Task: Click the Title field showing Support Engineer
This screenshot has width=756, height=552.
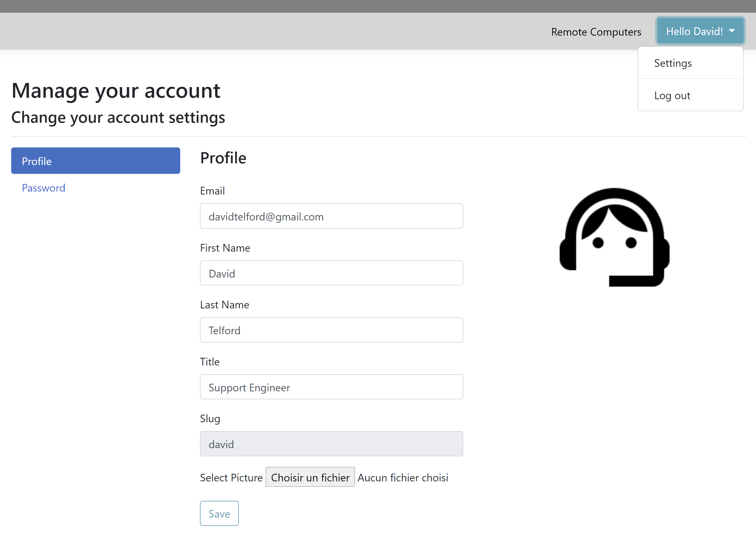Action: pos(331,387)
